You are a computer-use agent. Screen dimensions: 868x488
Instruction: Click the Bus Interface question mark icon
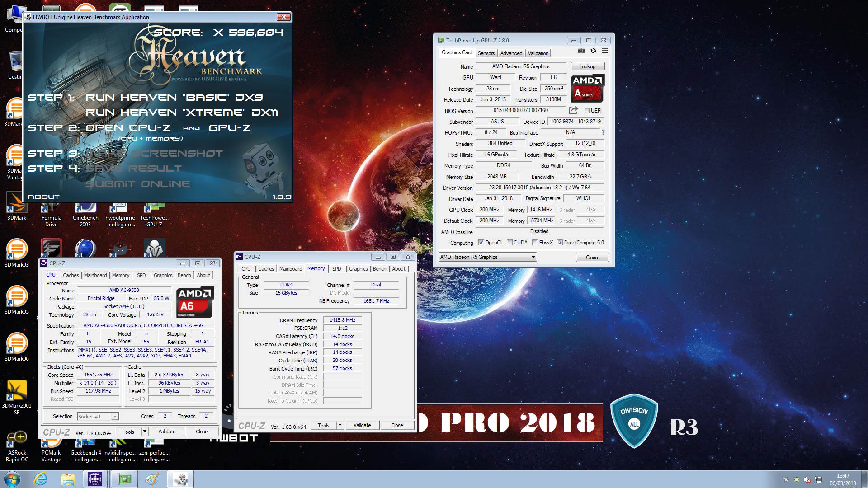[603, 132]
